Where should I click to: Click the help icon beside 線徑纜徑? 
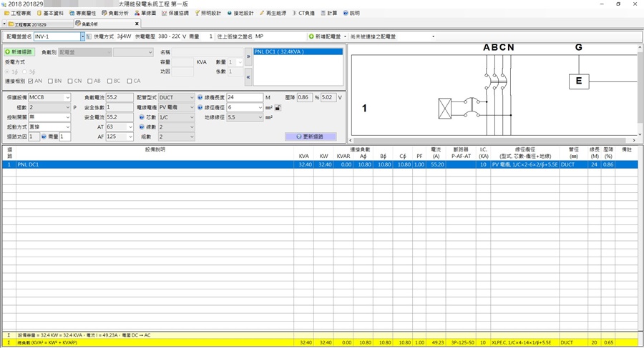pyautogui.click(x=200, y=107)
